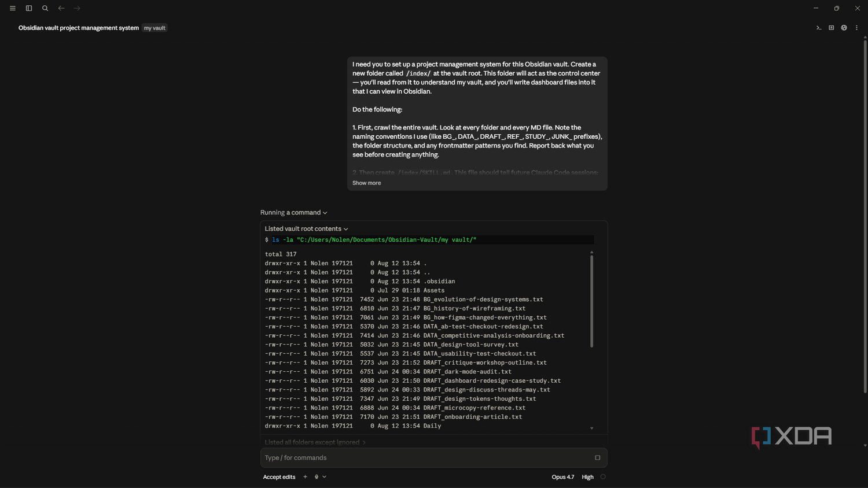
Task: Click the '.obsidian' directory row
Action: (360, 282)
